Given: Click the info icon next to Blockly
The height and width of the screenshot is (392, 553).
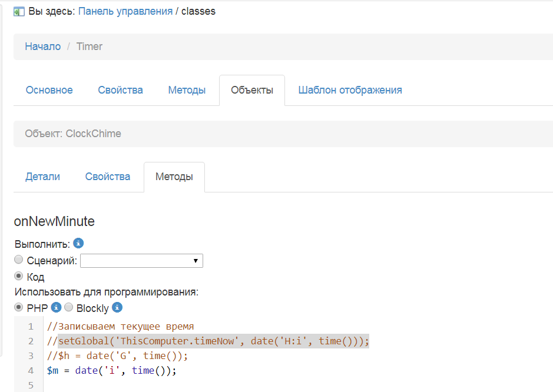Looking at the screenshot, I should 117,307.
